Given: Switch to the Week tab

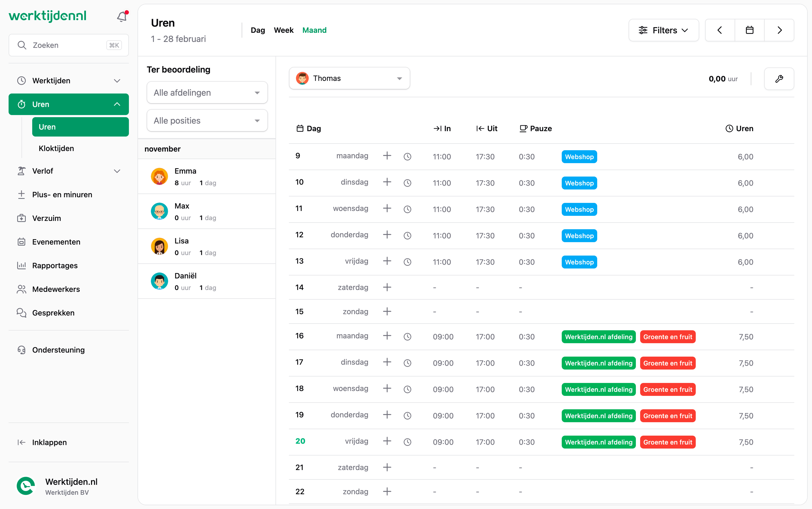Looking at the screenshot, I should [283, 30].
